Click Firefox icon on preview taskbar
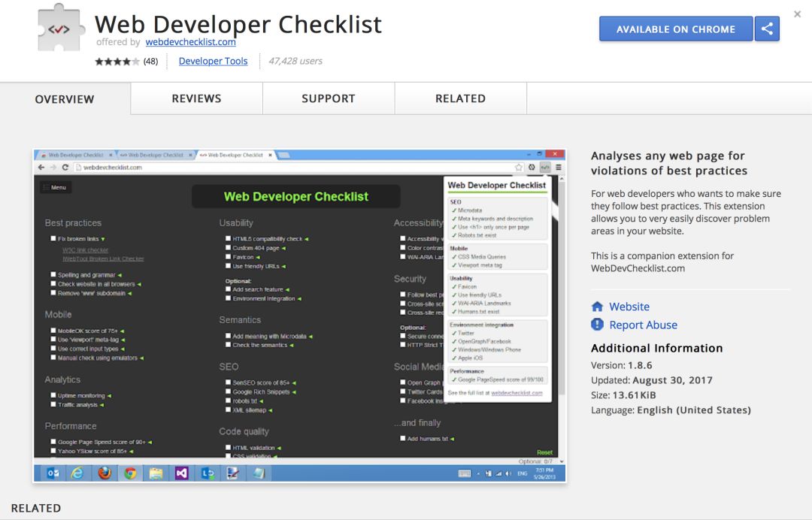The width and height of the screenshot is (812, 520). click(104, 473)
